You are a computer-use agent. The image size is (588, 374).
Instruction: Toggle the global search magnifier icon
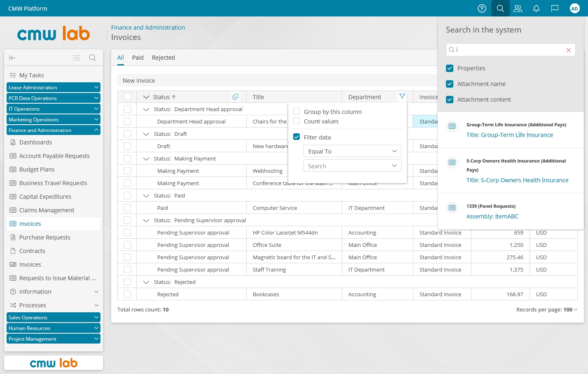[500, 8]
